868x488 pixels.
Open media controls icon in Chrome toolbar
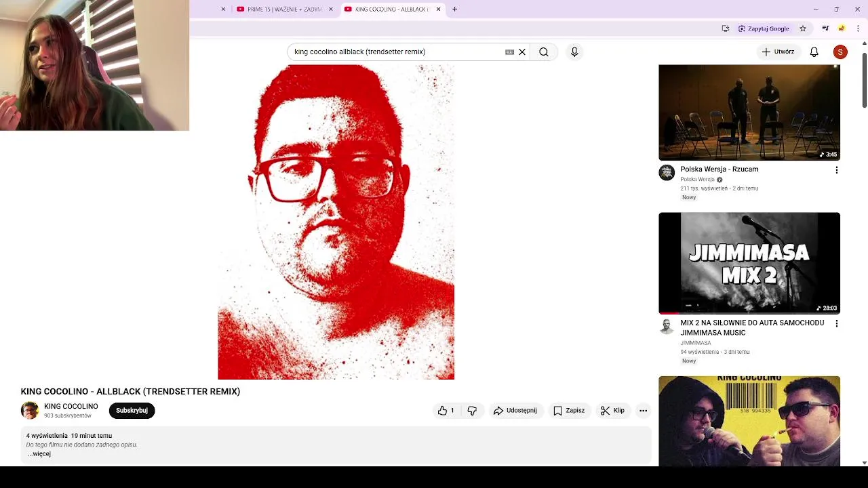825,28
